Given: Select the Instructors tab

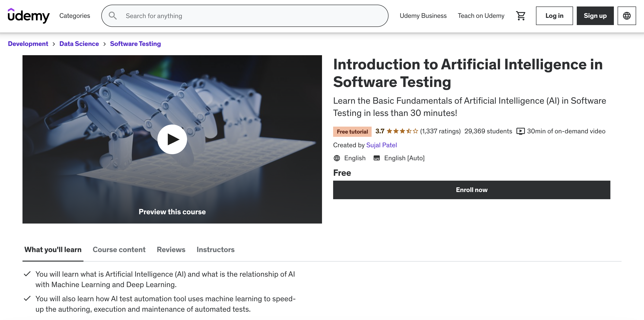Looking at the screenshot, I should pyautogui.click(x=216, y=250).
